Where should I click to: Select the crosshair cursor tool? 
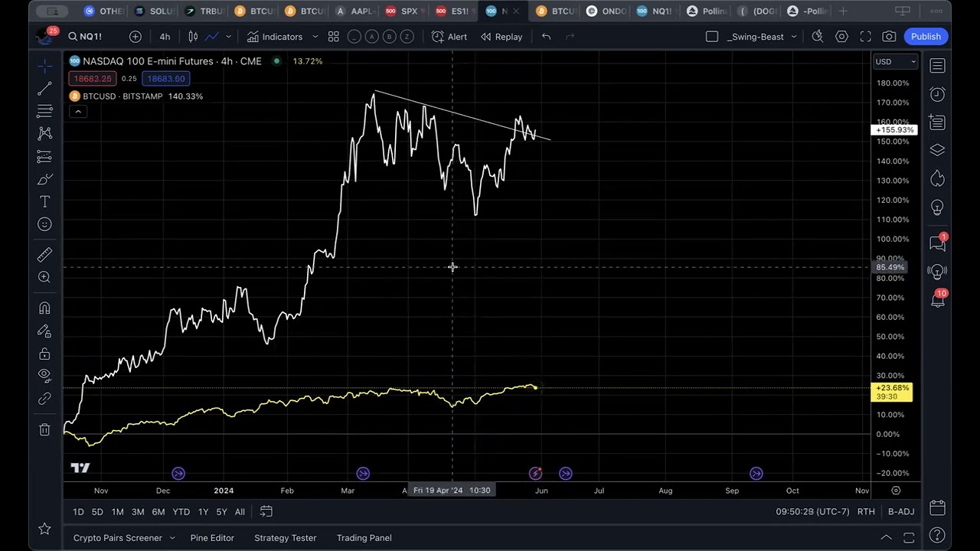pos(44,66)
